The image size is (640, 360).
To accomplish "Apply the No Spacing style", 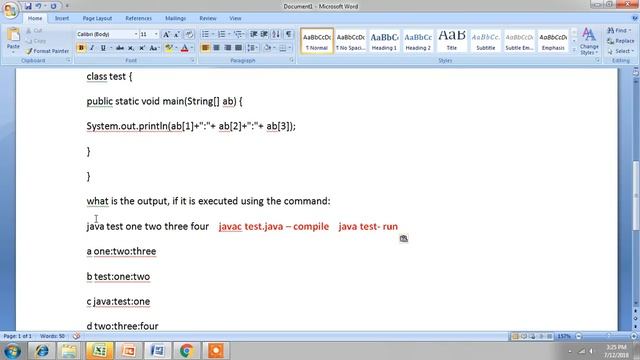I will (350, 41).
